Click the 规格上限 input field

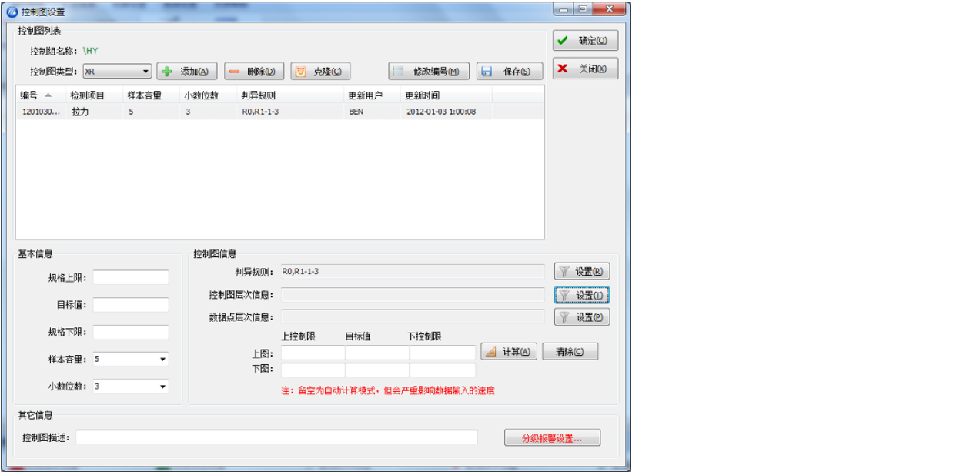[130, 277]
